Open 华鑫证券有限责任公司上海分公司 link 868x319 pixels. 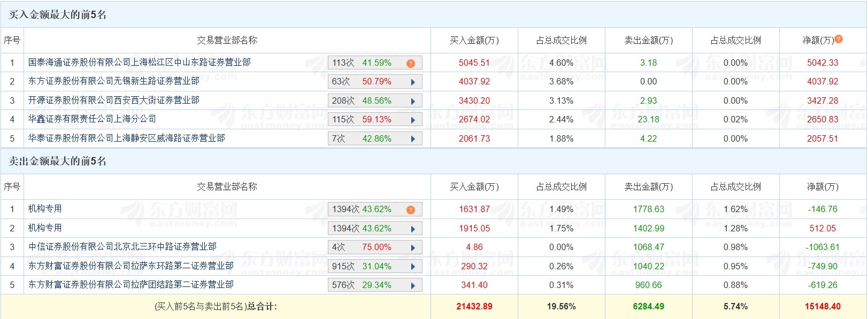(x=93, y=119)
